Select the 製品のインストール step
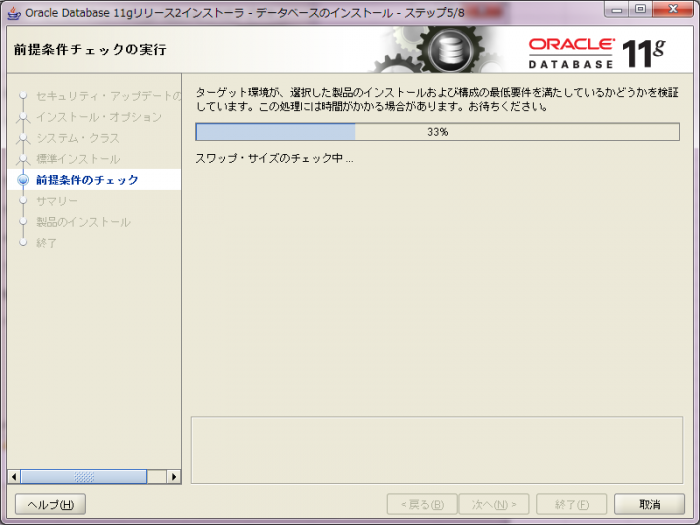The image size is (700, 525). point(83,222)
